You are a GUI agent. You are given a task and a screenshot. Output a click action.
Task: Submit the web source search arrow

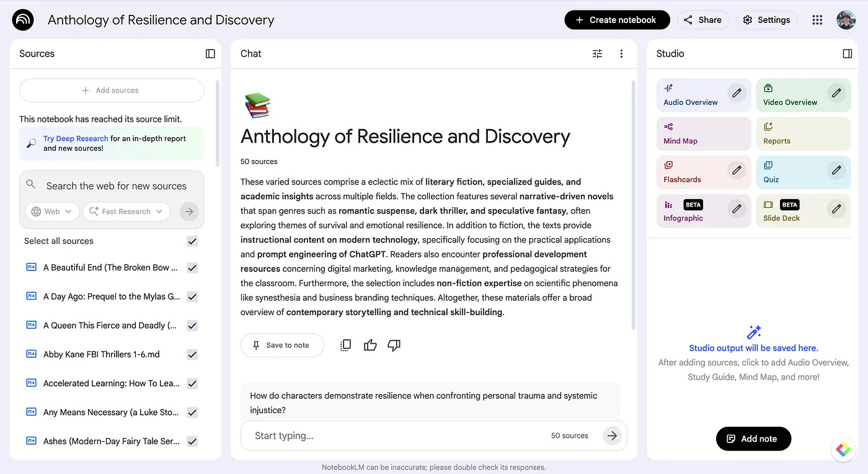click(x=189, y=212)
